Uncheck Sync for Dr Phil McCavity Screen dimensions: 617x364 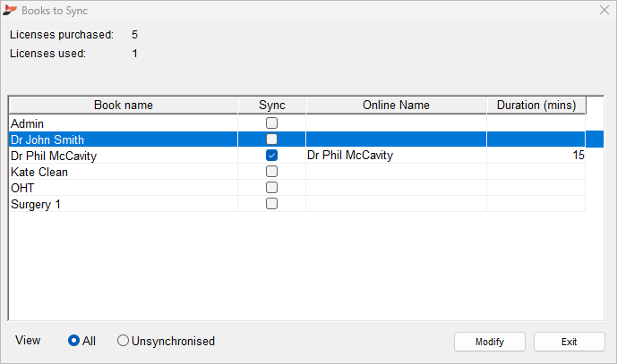coord(272,156)
